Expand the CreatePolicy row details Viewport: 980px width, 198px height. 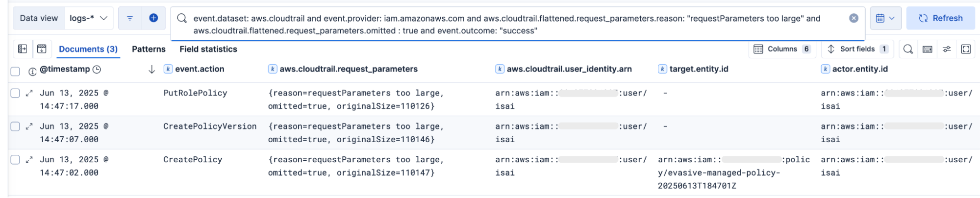coord(29,160)
